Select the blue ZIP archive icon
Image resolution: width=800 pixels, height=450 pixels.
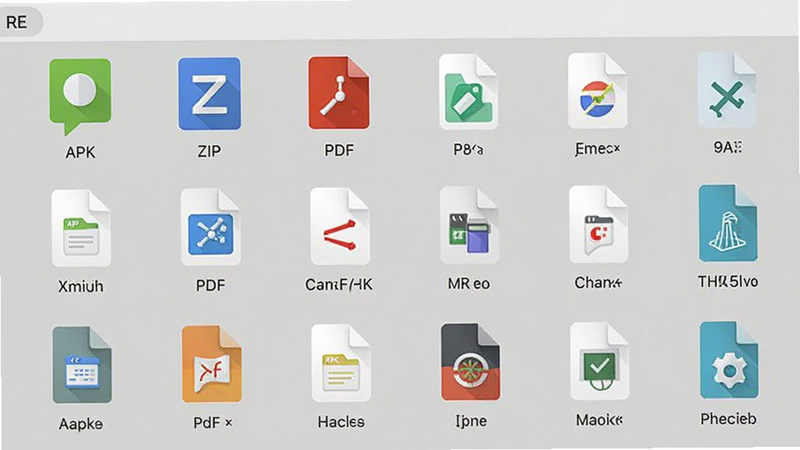(209, 94)
